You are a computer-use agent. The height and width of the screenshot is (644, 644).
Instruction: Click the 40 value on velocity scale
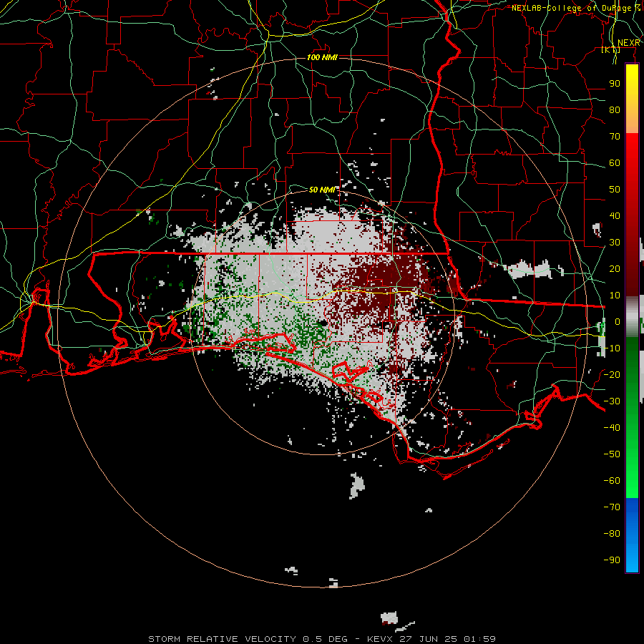615,216
